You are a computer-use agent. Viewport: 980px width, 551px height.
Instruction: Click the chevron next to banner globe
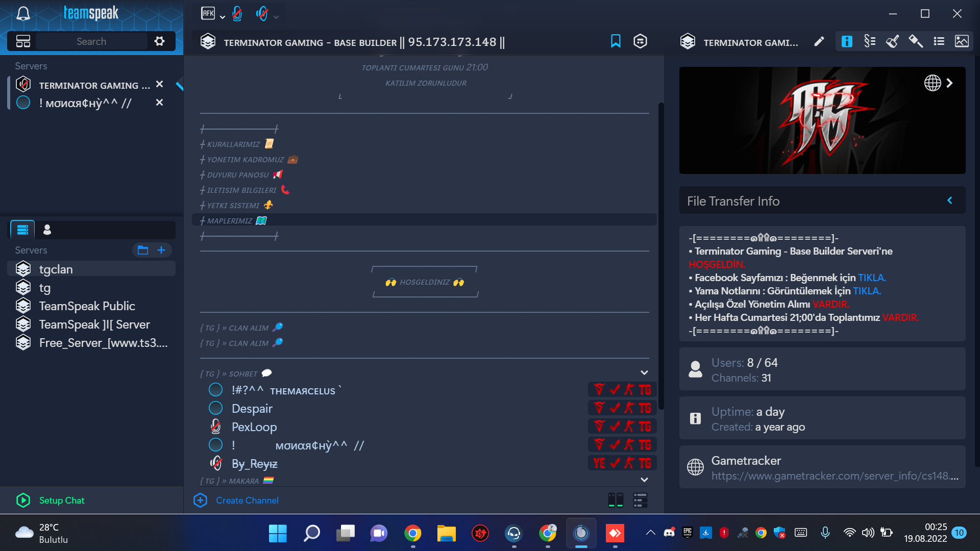(949, 83)
